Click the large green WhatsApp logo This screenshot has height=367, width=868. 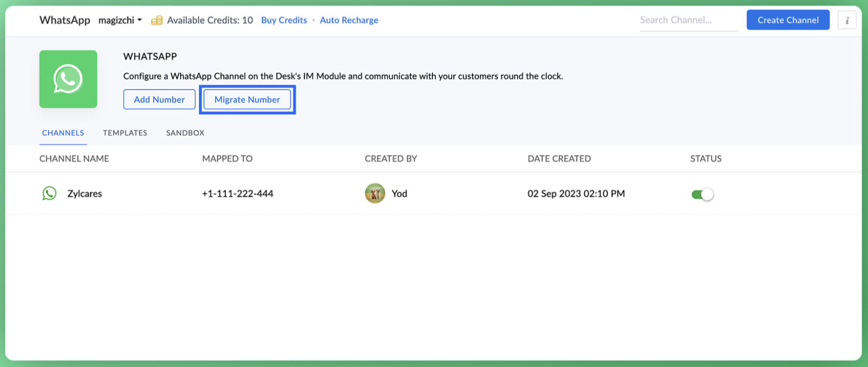(x=68, y=79)
